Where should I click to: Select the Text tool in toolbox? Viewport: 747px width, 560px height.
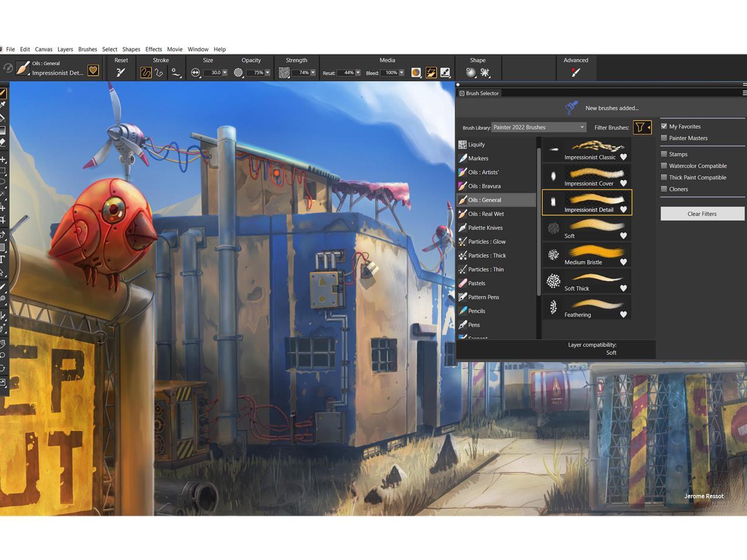click(x=3, y=260)
